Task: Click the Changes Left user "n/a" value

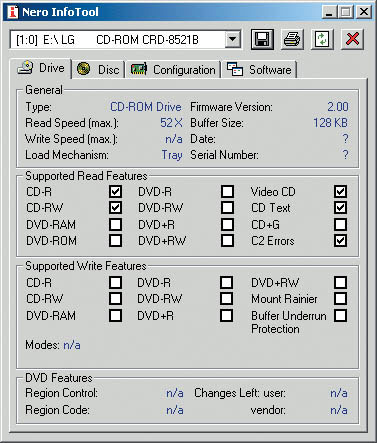Action: tap(339, 393)
